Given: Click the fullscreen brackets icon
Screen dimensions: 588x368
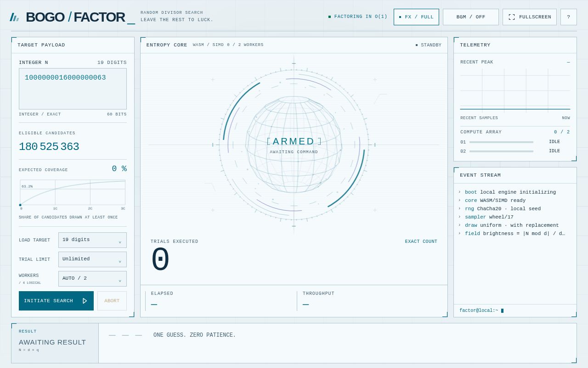Looking at the screenshot, I should pos(512,17).
